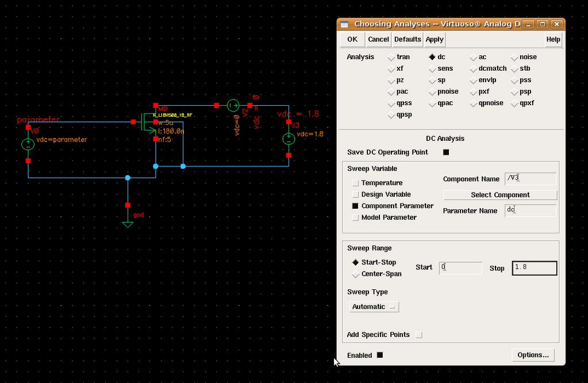
Task: Close the Choosing Analyses dialog
Action: [x=557, y=24]
